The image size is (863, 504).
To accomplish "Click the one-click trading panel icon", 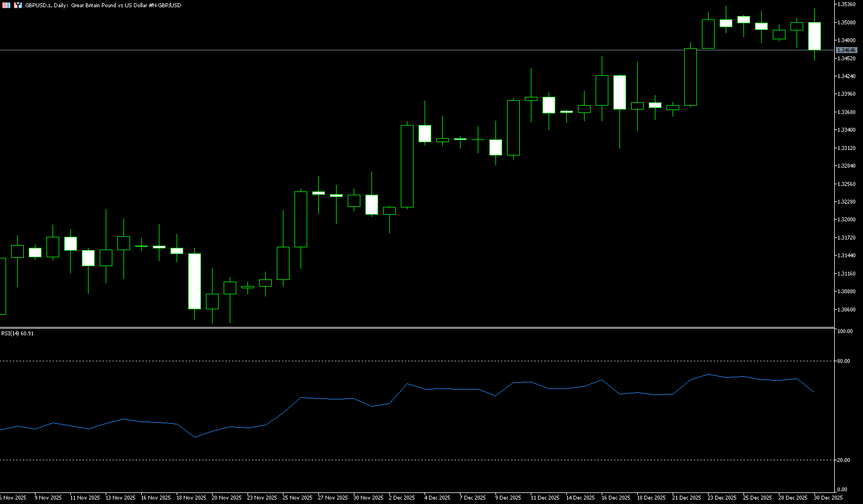I will [x=18, y=5].
